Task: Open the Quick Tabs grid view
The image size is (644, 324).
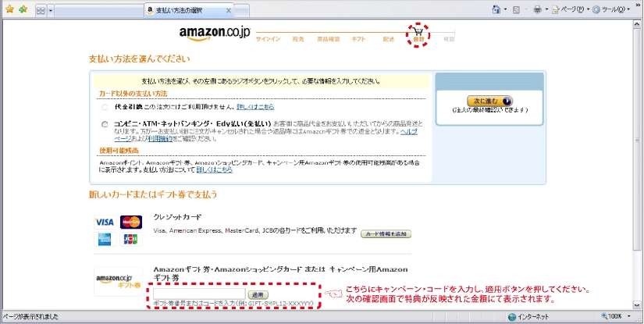Action: pos(41,10)
